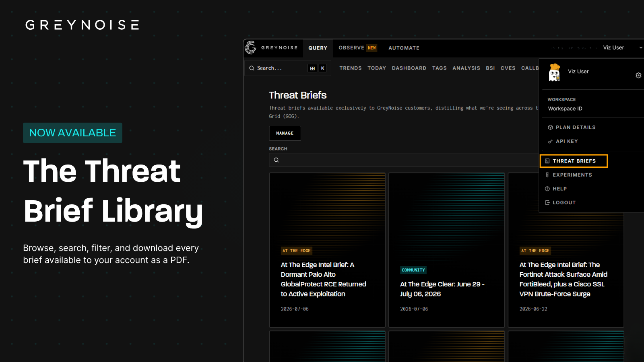The height and width of the screenshot is (362, 644).
Task: Switch to the QUERY tab
Action: click(318, 48)
